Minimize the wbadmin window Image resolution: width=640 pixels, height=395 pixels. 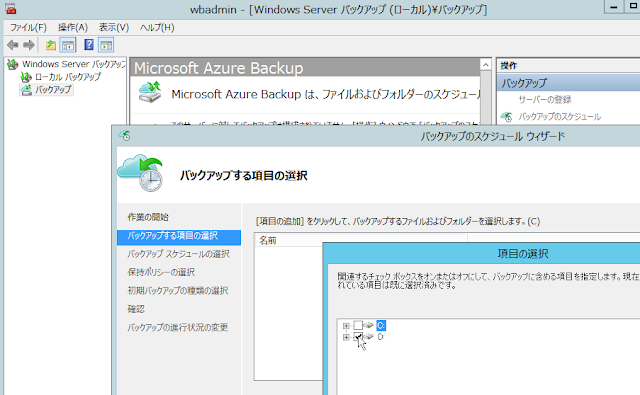coord(613,7)
